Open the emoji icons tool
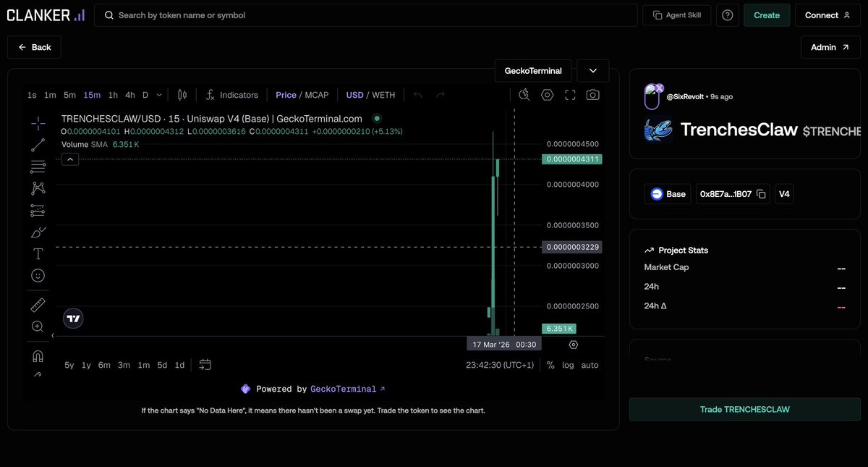 coord(38,275)
